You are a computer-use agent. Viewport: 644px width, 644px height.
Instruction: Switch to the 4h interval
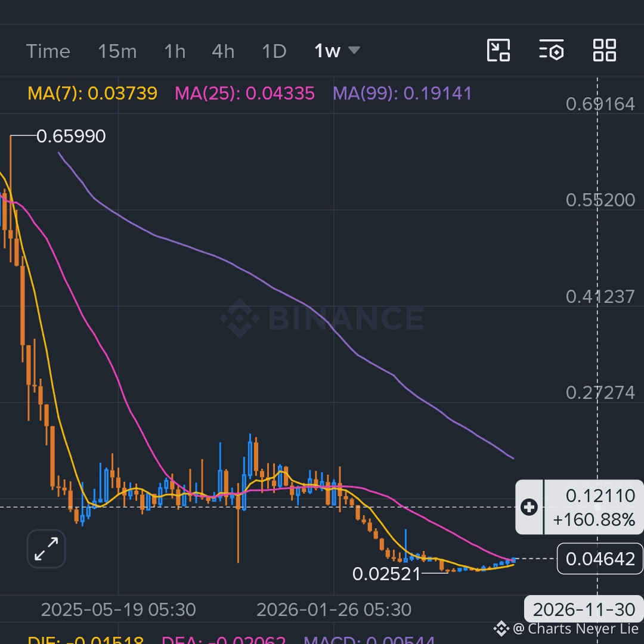tap(223, 51)
